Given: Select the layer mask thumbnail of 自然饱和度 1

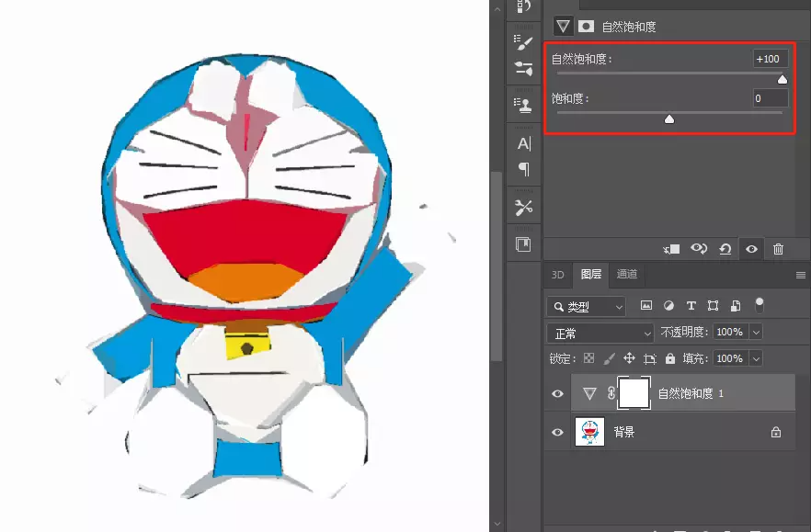Looking at the screenshot, I should point(634,393).
